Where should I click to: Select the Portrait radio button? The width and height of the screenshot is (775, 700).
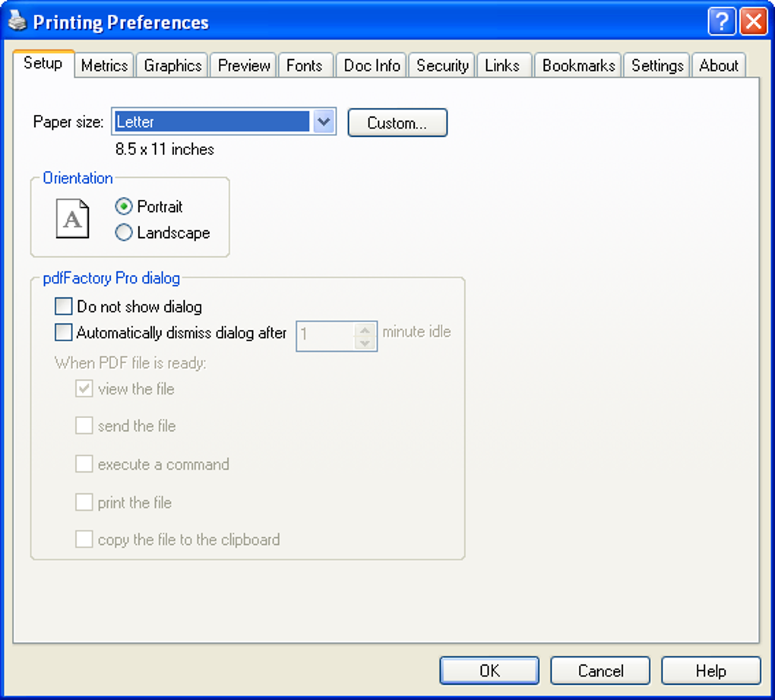tap(148, 206)
